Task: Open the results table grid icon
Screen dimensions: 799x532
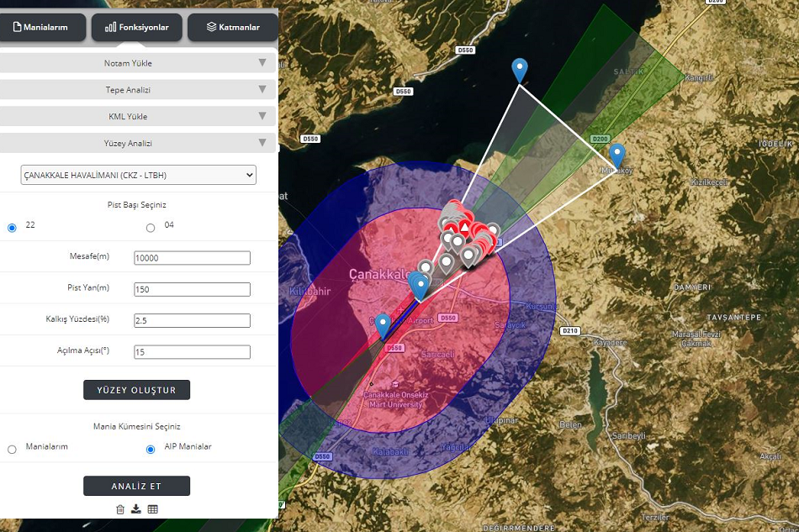Action: pos(153,509)
